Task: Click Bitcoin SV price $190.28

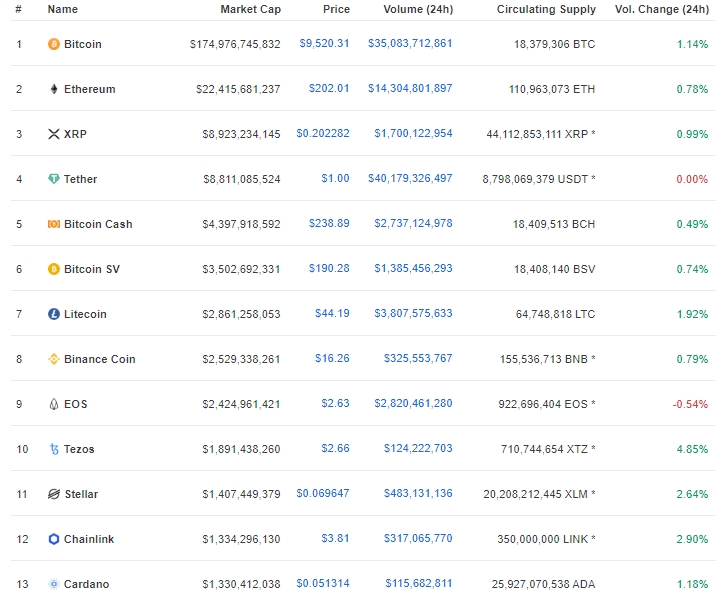Action: pos(329,268)
